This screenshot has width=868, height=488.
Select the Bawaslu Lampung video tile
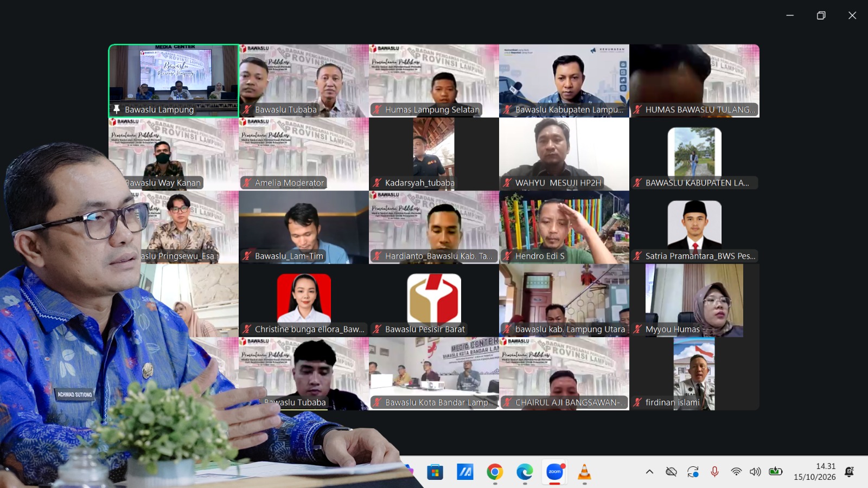174,81
